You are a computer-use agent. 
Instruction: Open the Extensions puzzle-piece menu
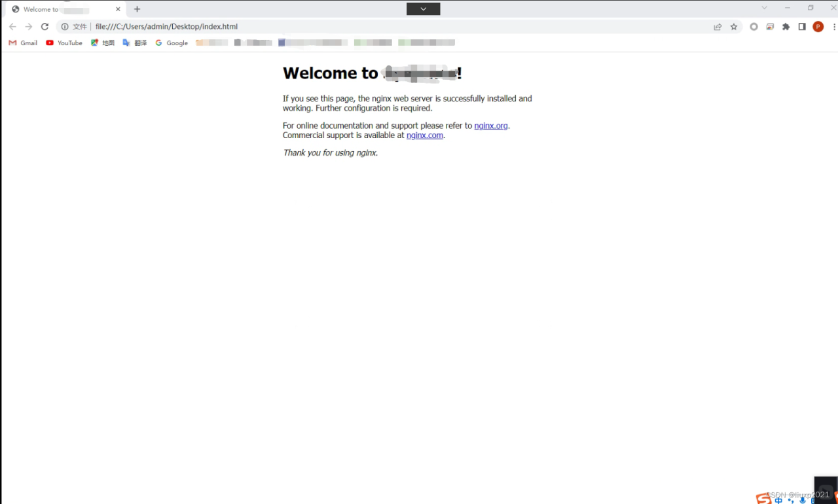click(786, 27)
